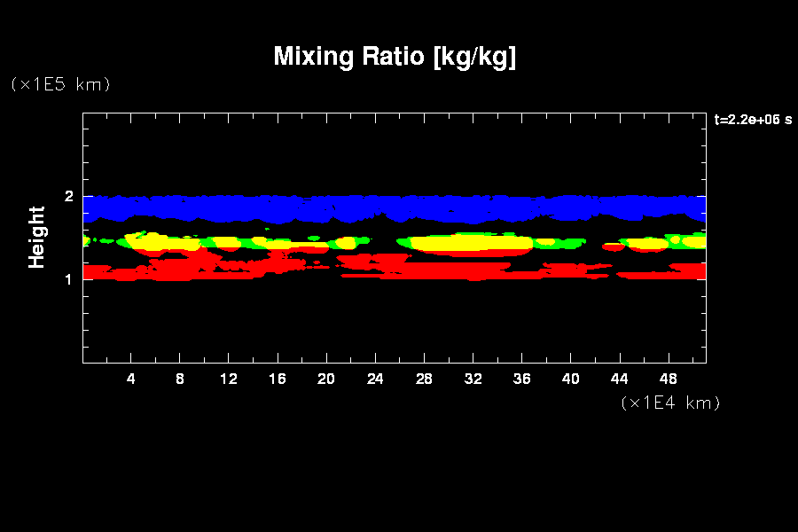Click x-axis tick label 32

click(x=473, y=379)
